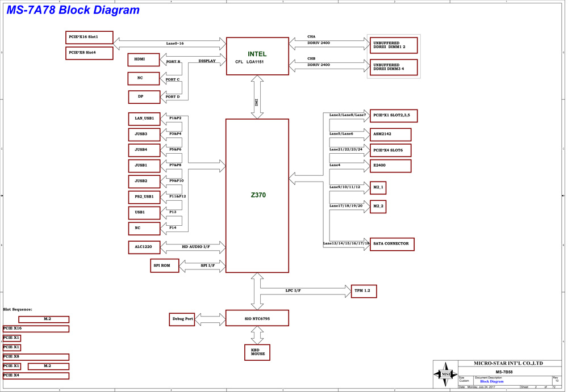Click the HD AUDIO I/F label
The width and height of the screenshot is (568, 392).
coord(196,247)
